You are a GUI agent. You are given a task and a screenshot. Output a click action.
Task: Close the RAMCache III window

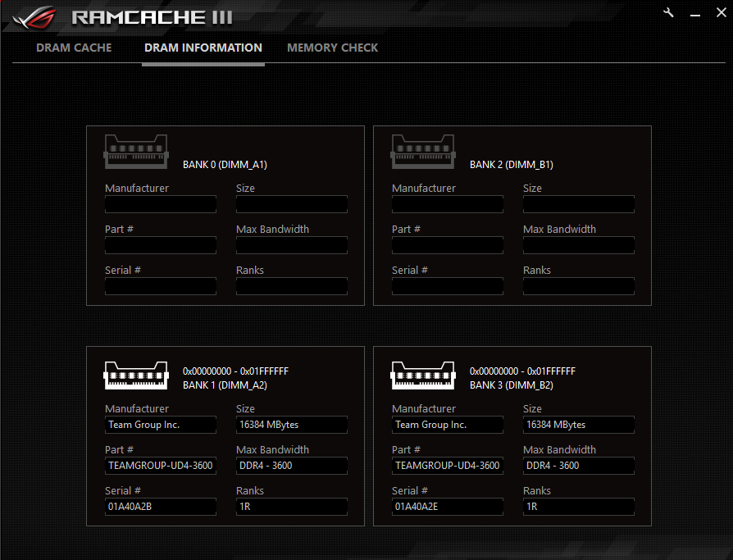(722, 12)
